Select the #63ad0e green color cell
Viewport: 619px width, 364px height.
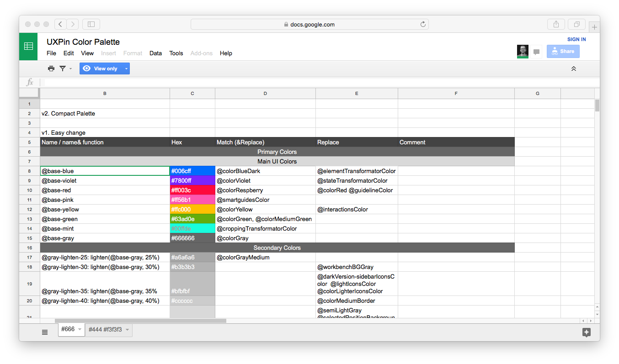click(192, 219)
